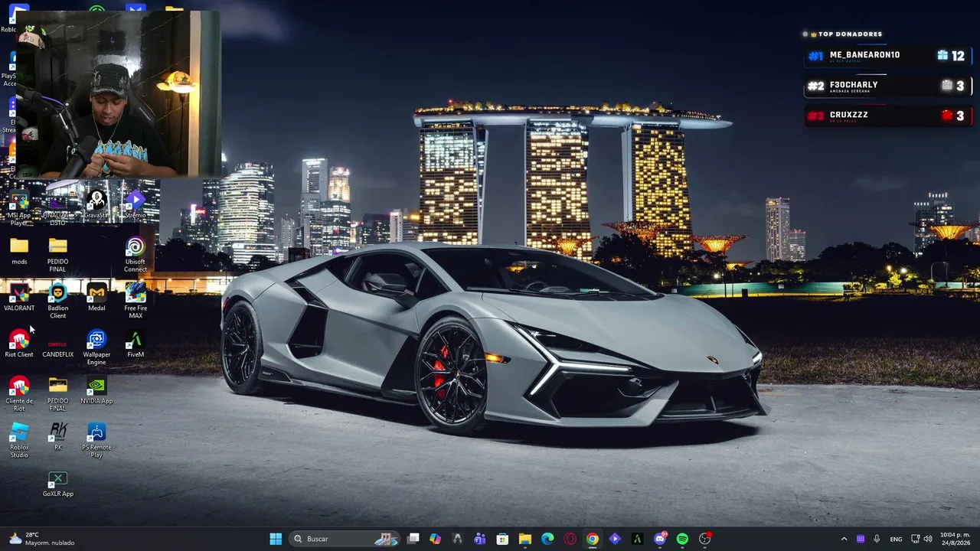Open the Windows Start menu
Image resolution: width=980 pixels, height=551 pixels.
276,539
